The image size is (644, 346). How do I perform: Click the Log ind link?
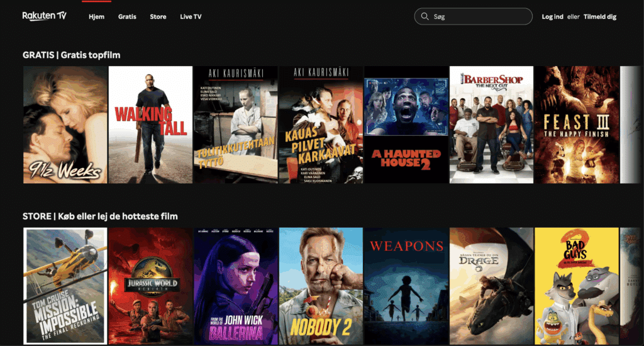click(x=552, y=16)
